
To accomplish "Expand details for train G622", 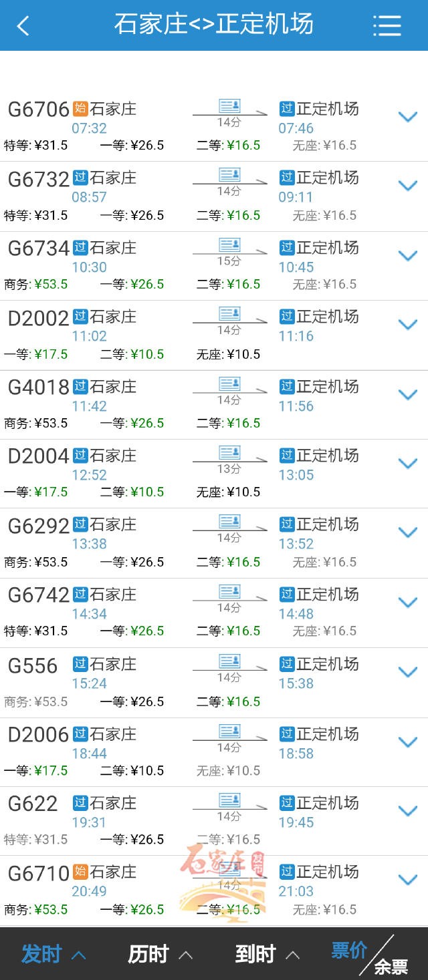I will (407, 811).
